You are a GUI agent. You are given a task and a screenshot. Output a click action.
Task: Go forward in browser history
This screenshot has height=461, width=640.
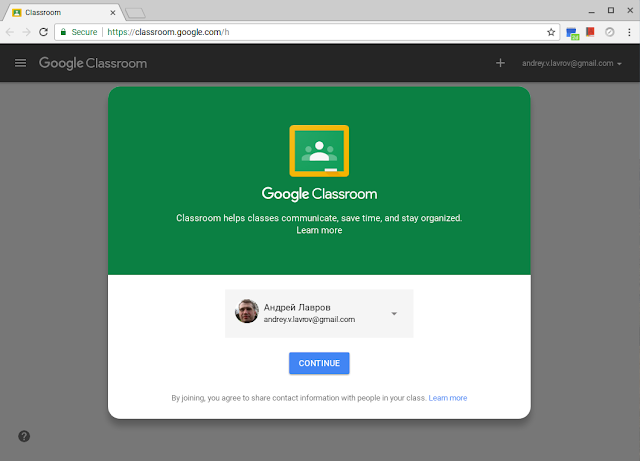pyautogui.click(x=27, y=32)
